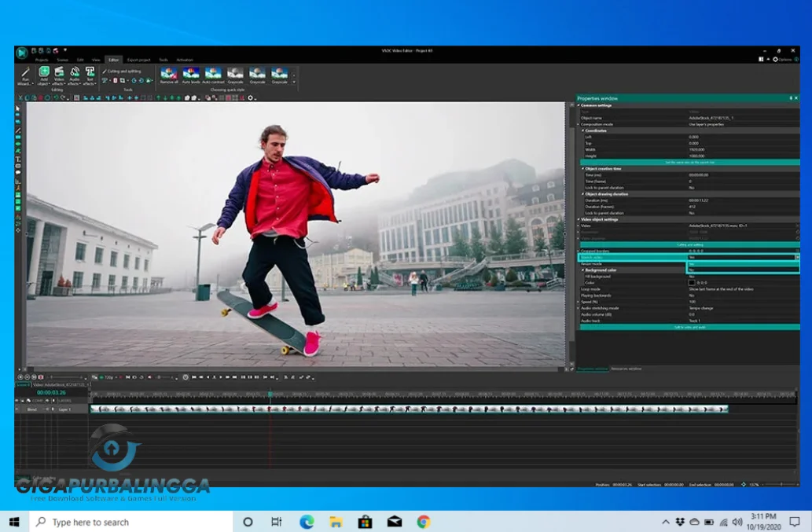
Task: Toggle Lock to parent duration setting
Action: 692,188
